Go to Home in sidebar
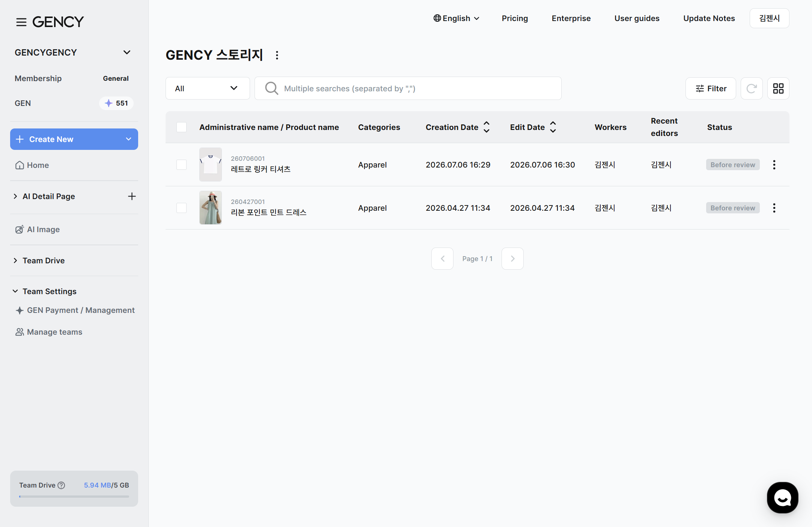The height and width of the screenshot is (527, 812). point(32,165)
